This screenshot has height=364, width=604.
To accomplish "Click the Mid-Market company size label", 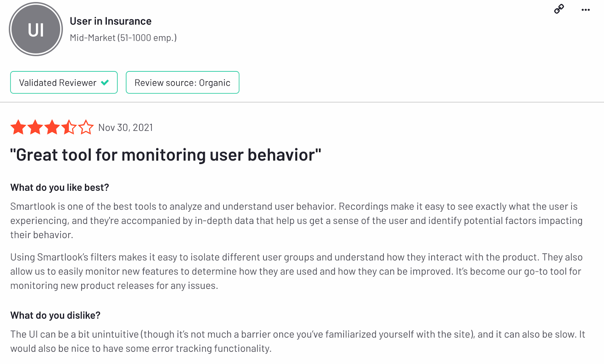I will 123,38.
